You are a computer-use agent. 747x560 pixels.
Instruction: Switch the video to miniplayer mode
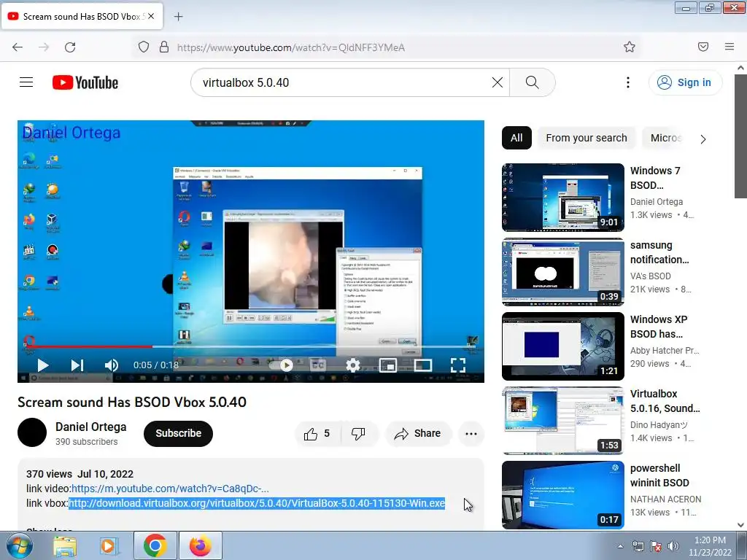[x=388, y=365]
